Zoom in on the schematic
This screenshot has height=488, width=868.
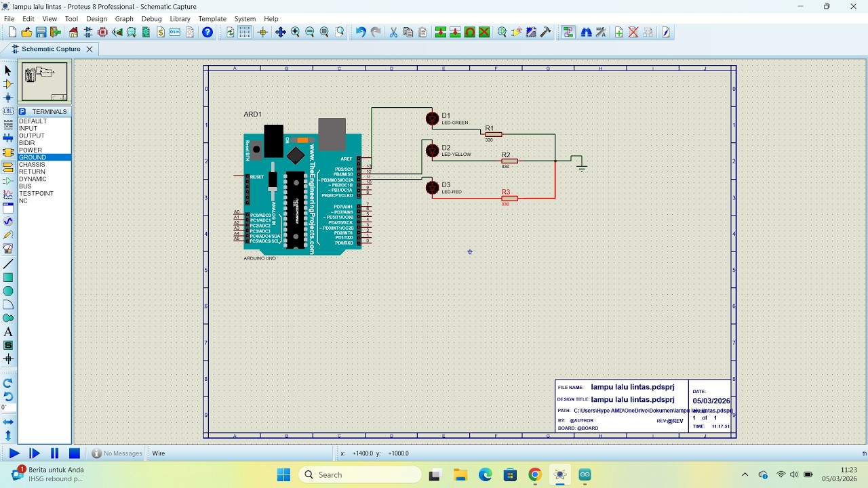coord(295,32)
